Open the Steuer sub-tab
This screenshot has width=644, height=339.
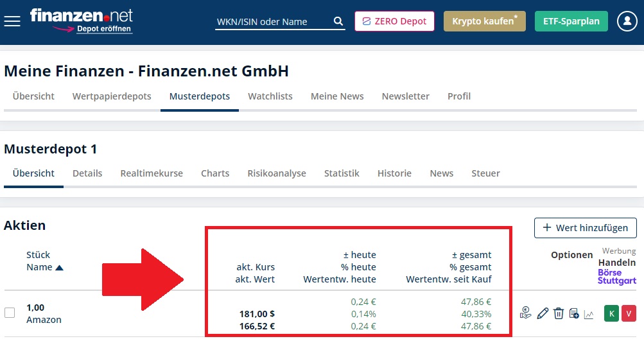tap(486, 173)
